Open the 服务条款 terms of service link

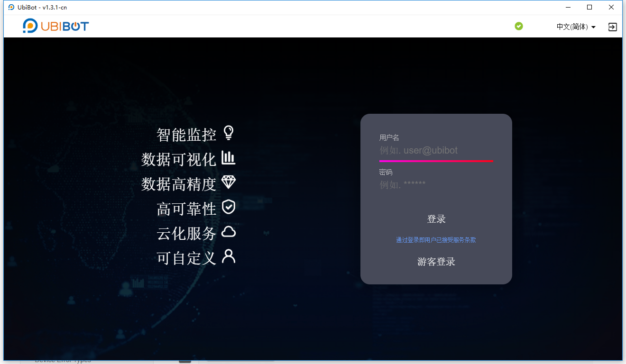[x=436, y=240]
